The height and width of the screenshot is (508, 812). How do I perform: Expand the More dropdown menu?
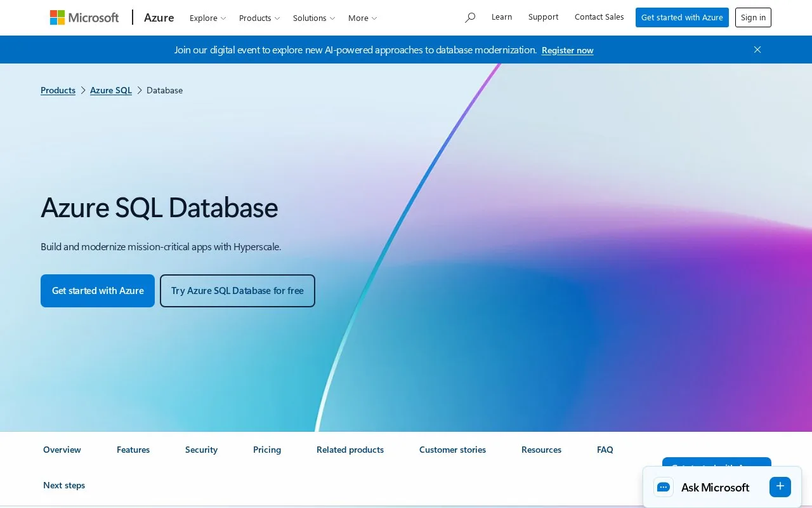[x=362, y=18]
